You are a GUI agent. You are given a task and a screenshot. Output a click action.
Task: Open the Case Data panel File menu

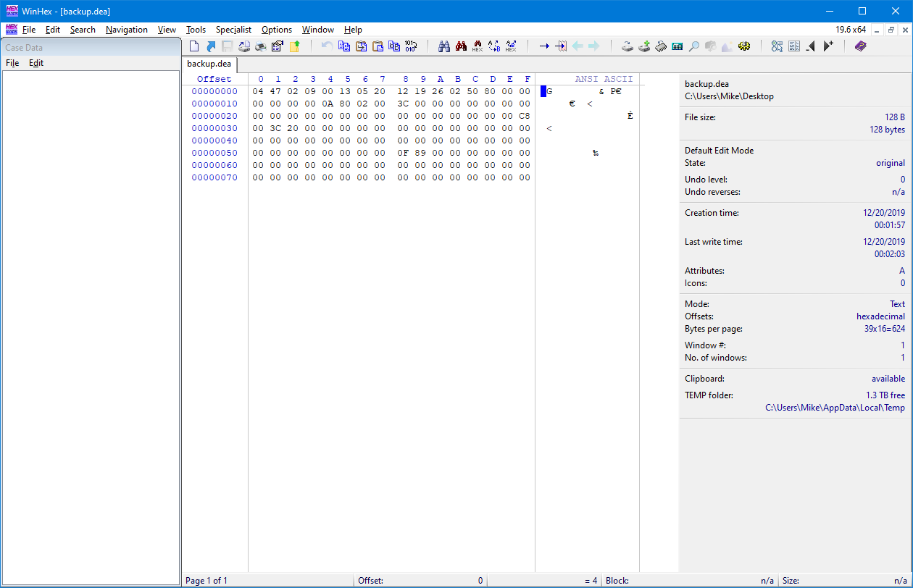tap(12, 63)
